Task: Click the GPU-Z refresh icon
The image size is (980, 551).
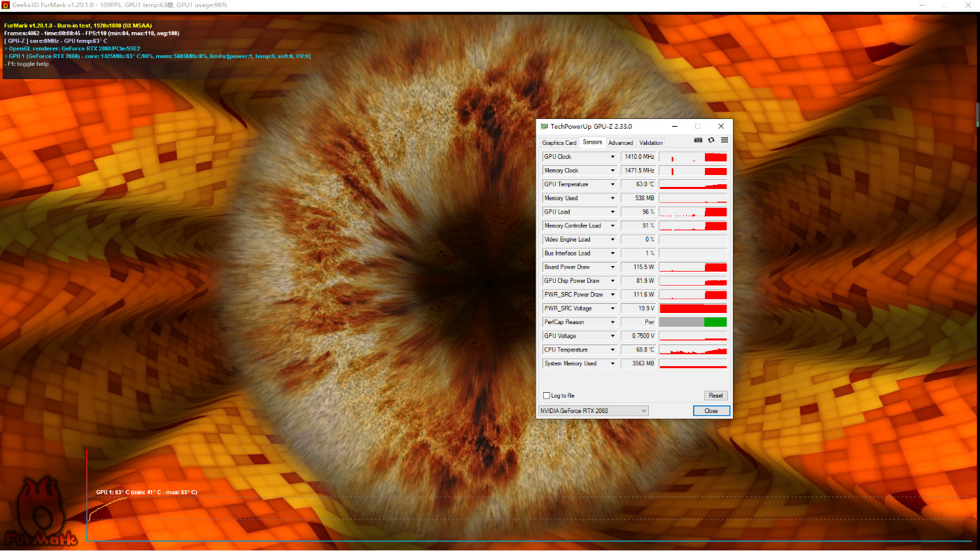Action: (x=711, y=140)
